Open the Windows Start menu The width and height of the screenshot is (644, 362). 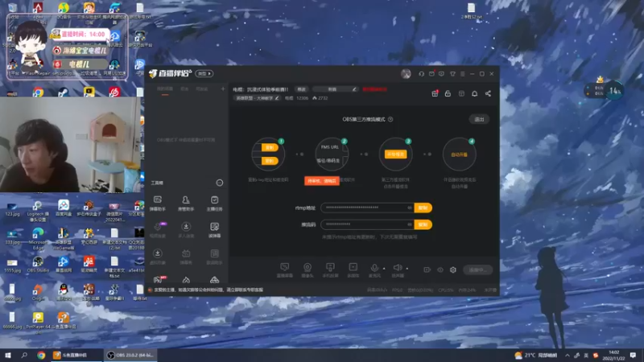[8, 356]
